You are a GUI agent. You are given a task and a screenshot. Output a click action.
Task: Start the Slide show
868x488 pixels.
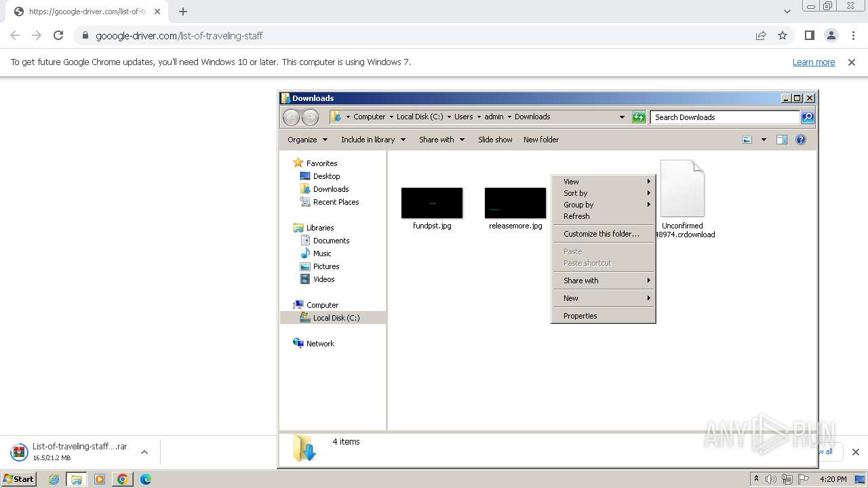pyautogui.click(x=495, y=140)
